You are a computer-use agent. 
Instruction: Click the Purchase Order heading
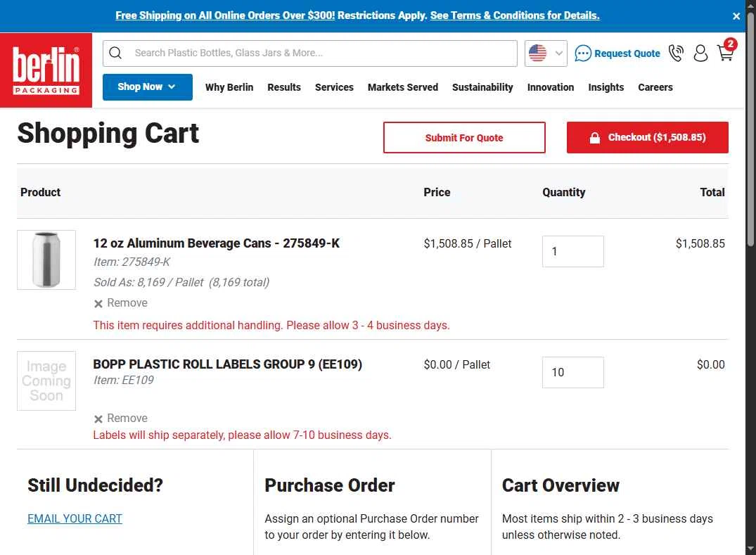click(330, 485)
